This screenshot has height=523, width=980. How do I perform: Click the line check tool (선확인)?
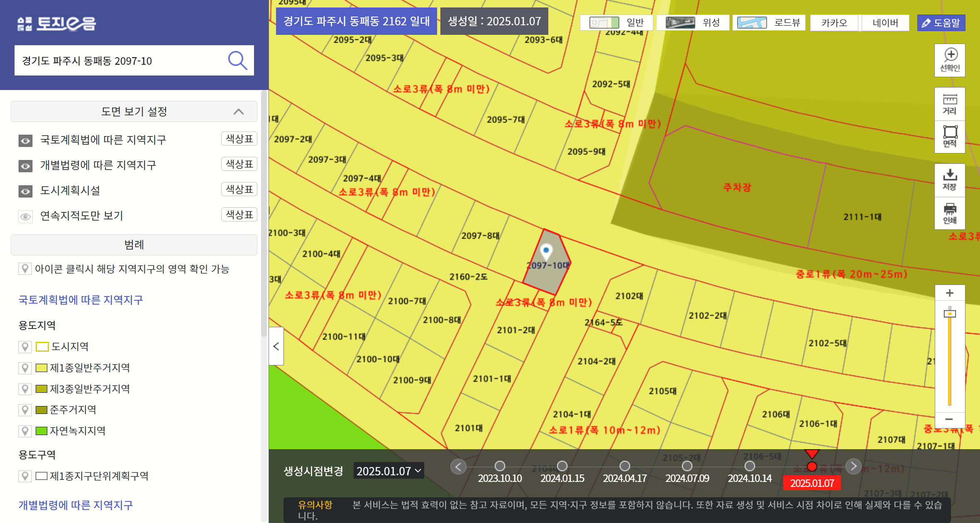pos(949,60)
